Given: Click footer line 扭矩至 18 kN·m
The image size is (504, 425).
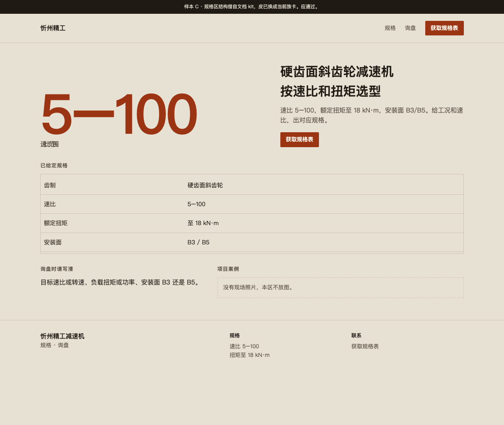Looking at the screenshot, I should (x=250, y=355).
